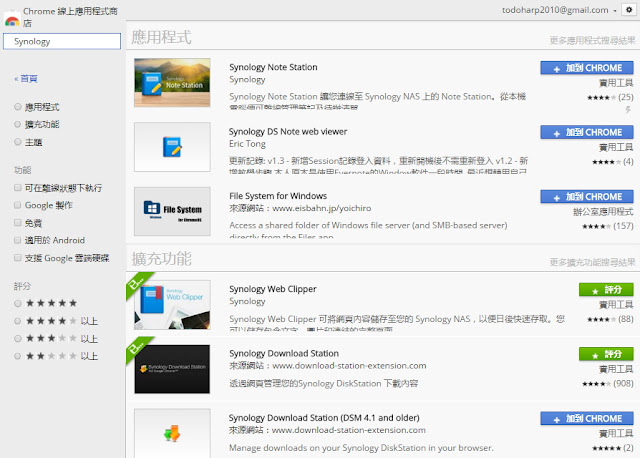This screenshot has height=458, width=640.
Task: Click www.eisbahn.jp/yoichiro source text
Action: pos(322,208)
